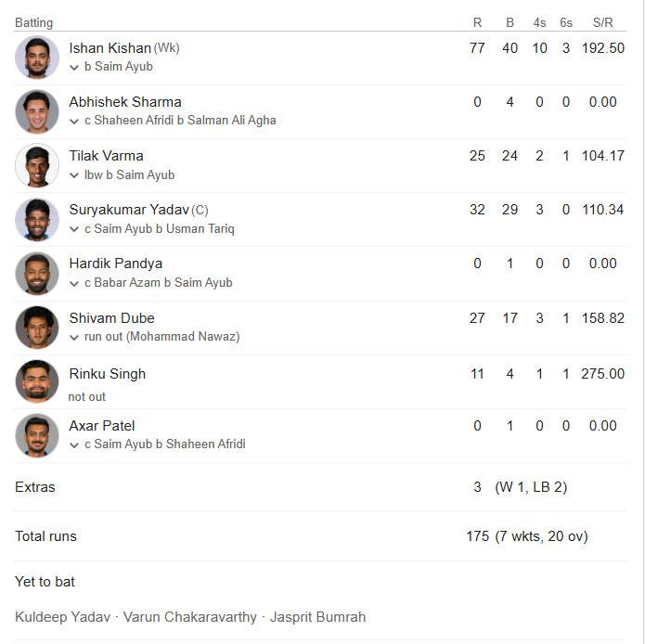The image size is (645, 644).
Task: Open Rinku Singh's player name link
Action: 108,374
